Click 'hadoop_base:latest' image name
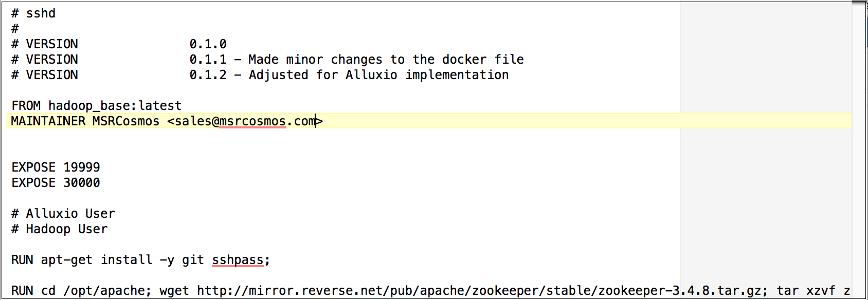 click(115, 106)
